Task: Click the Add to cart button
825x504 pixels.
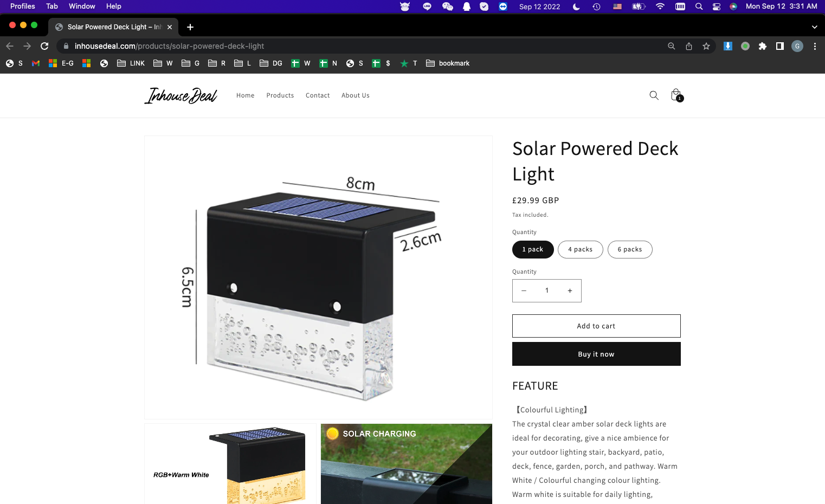Action: [596, 326]
